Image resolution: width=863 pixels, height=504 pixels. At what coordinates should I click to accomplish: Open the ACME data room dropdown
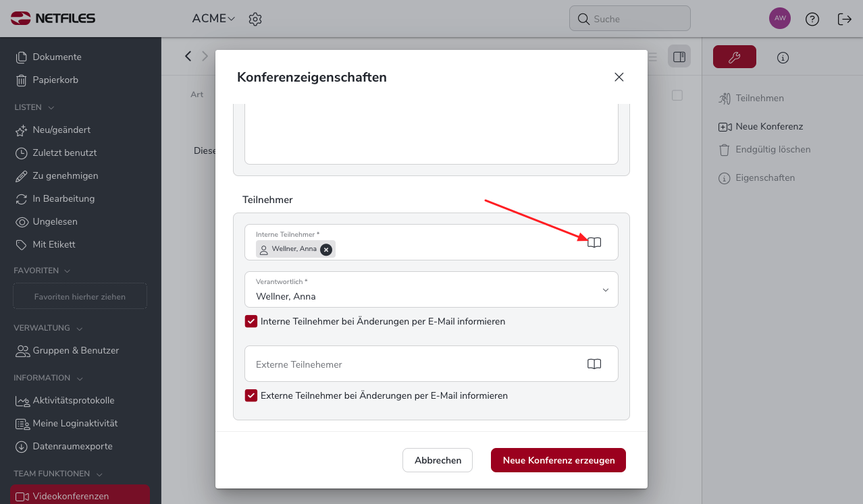click(214, 19)
